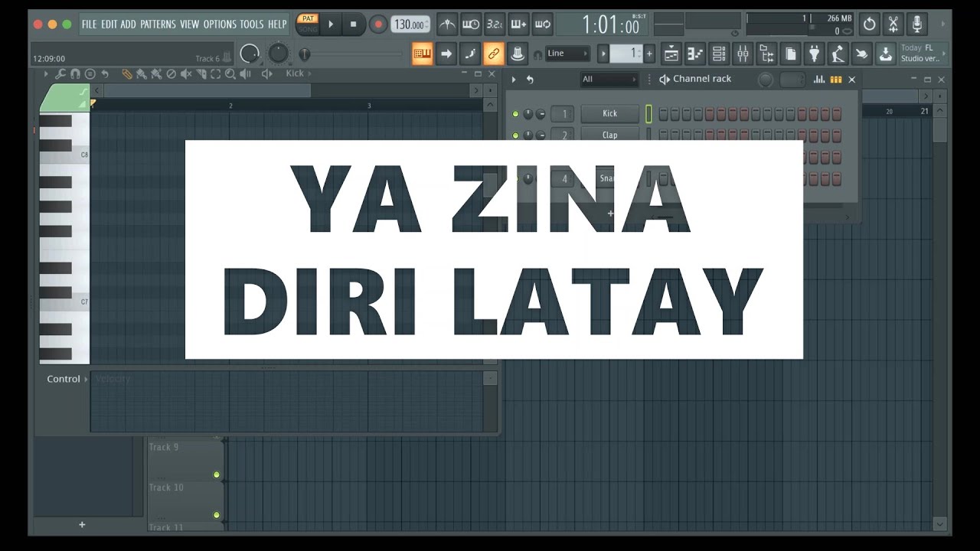
Task: Open the Line snap dropdown
Action: click(567, 54)
